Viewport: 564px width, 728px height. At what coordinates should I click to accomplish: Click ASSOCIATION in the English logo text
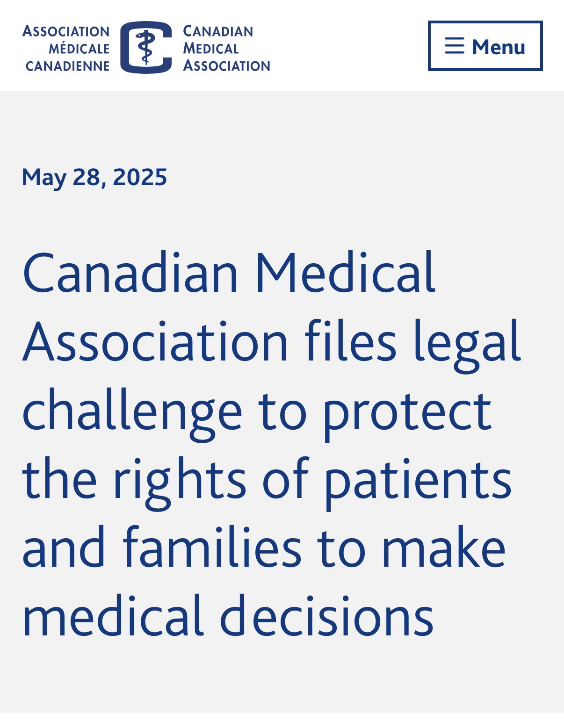[x=227, y=66]
